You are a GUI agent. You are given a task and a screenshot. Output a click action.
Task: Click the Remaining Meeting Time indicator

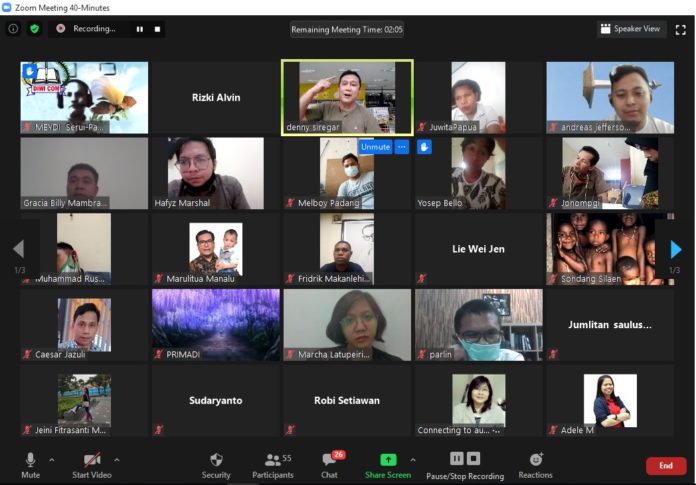(x=347, y=29)
